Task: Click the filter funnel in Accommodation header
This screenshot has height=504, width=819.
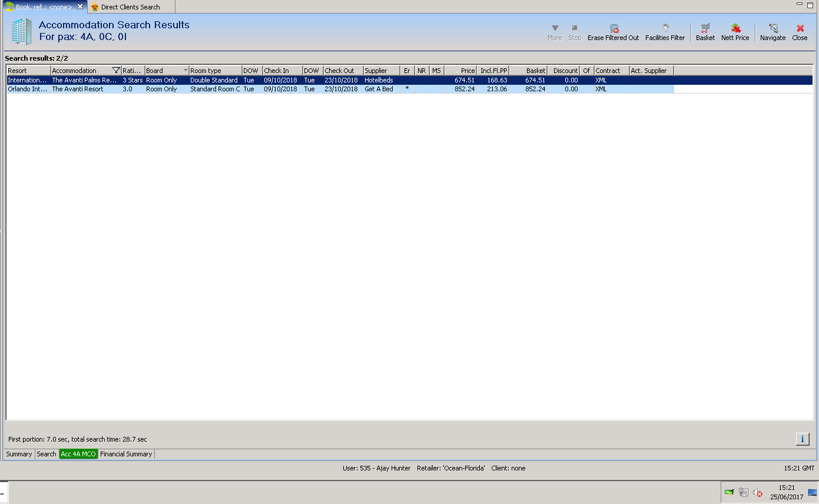Action: pos(116,71)
